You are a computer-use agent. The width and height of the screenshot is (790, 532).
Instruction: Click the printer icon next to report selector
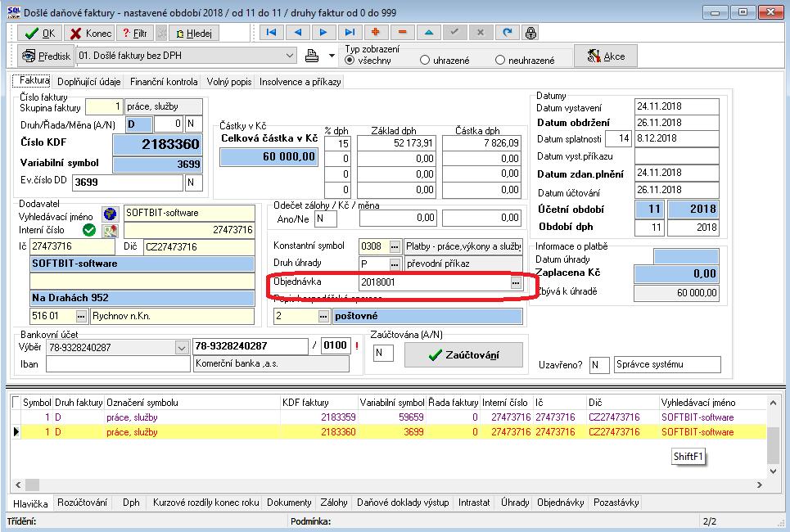click(x=312, y=56)
